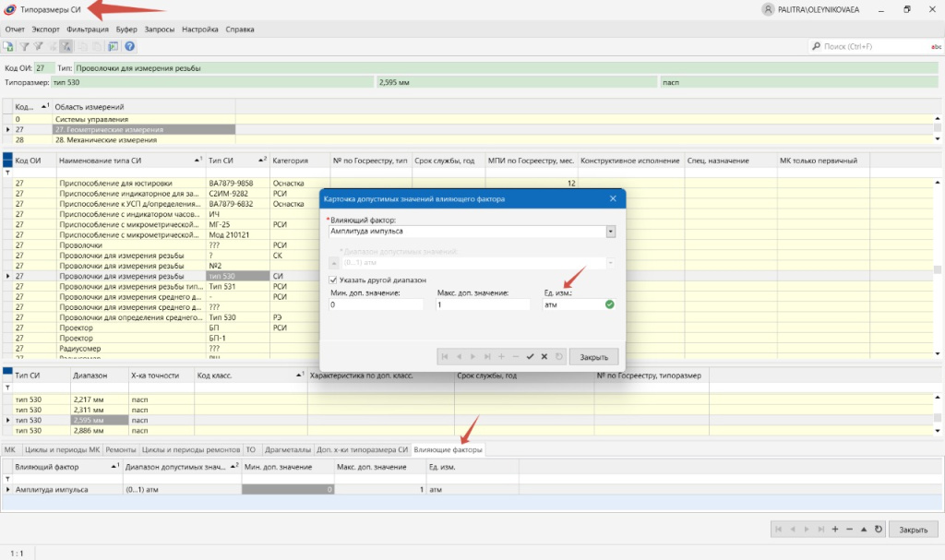Switch to the МК tab
945x560 pixels.
(x=9, y=449)
